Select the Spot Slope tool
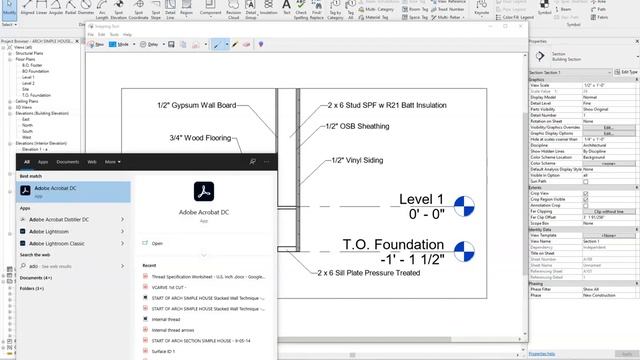The height and width of the screenshot is (360, 640). point(156,10)
